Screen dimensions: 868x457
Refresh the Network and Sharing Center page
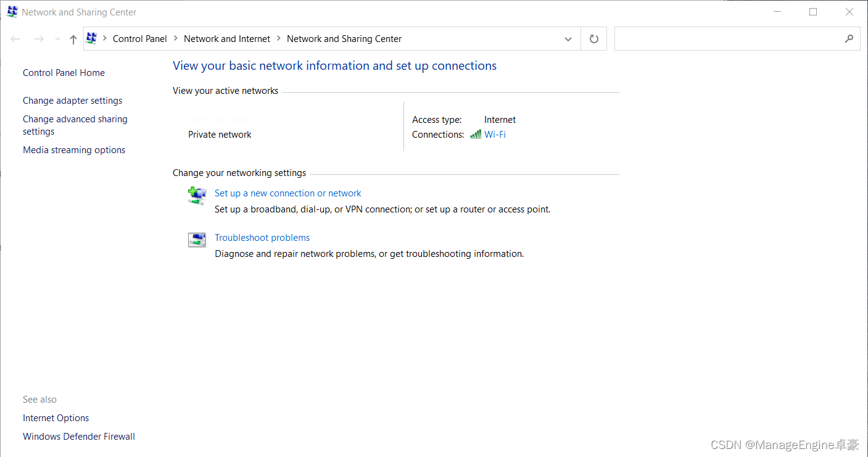click(x=594, y=39)
